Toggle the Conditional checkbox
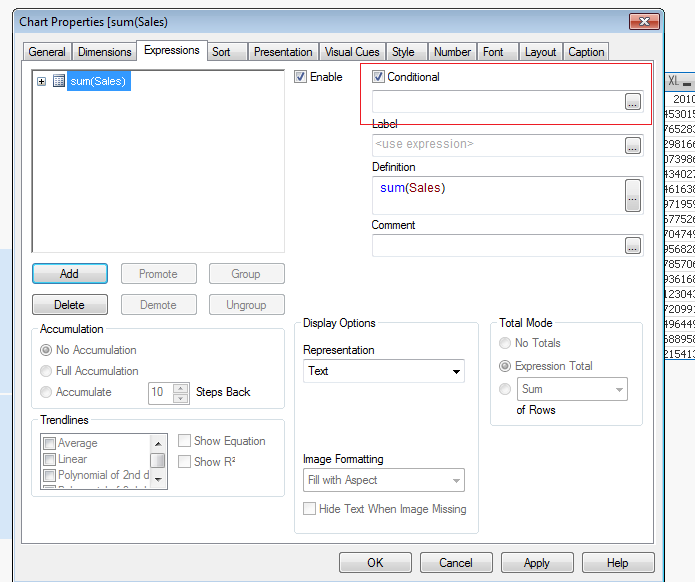Image resolution: width=695 pixels, height=582 pixels. pyautogui.click(x=378, y=77)
